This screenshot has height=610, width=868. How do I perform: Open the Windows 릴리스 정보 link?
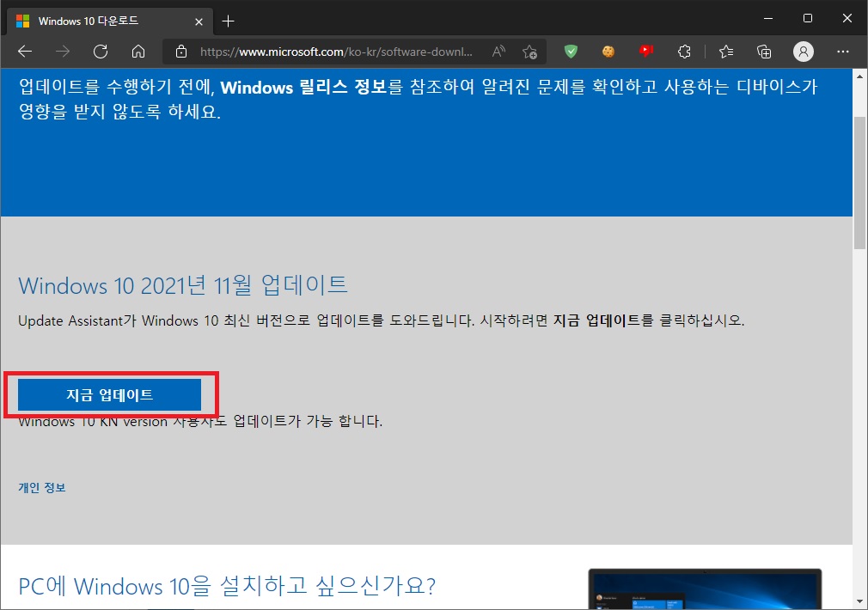pyautogui.click(x=303, y=87)
